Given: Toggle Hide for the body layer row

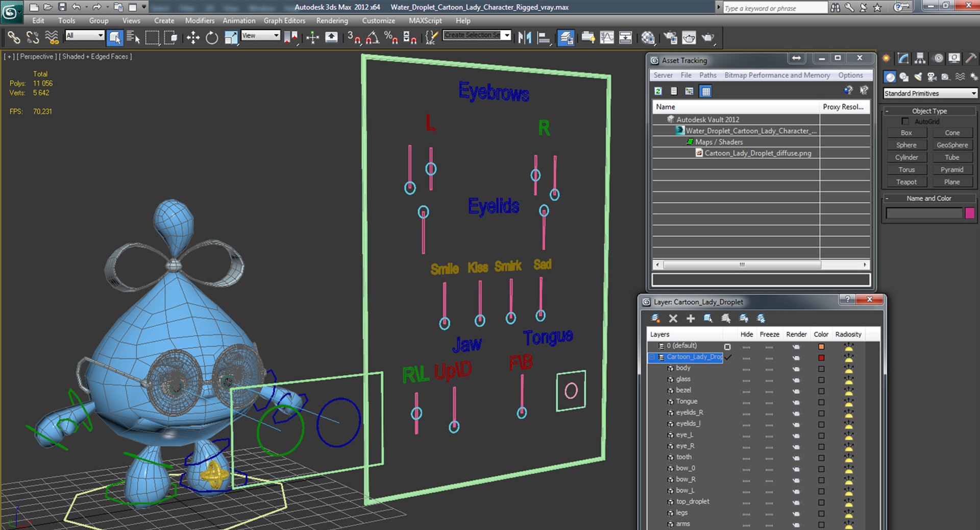Looking at the screenshot, I should 746,369.
